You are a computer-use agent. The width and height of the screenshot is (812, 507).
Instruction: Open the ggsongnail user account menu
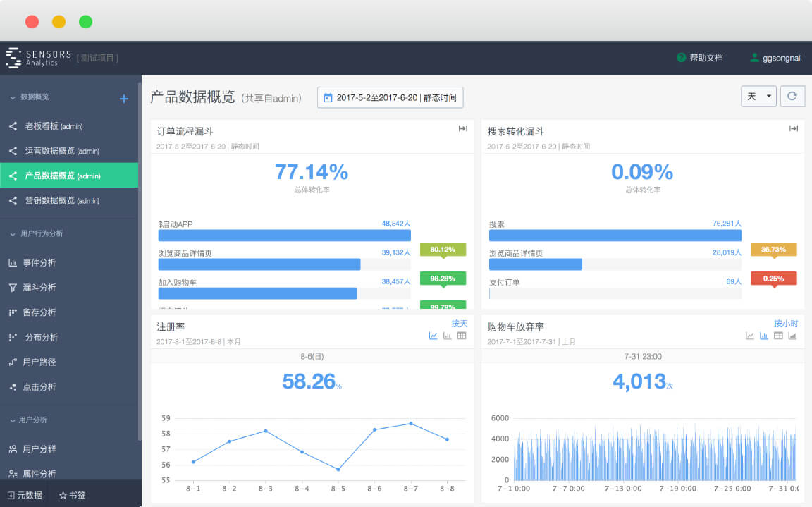775,58
